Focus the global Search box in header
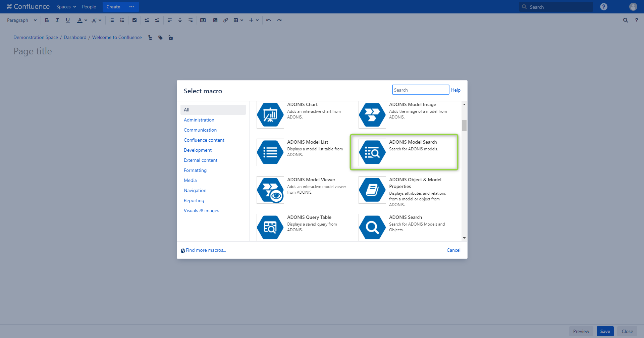The width and height of the screenshot is (644, 338). pos(556,7)
